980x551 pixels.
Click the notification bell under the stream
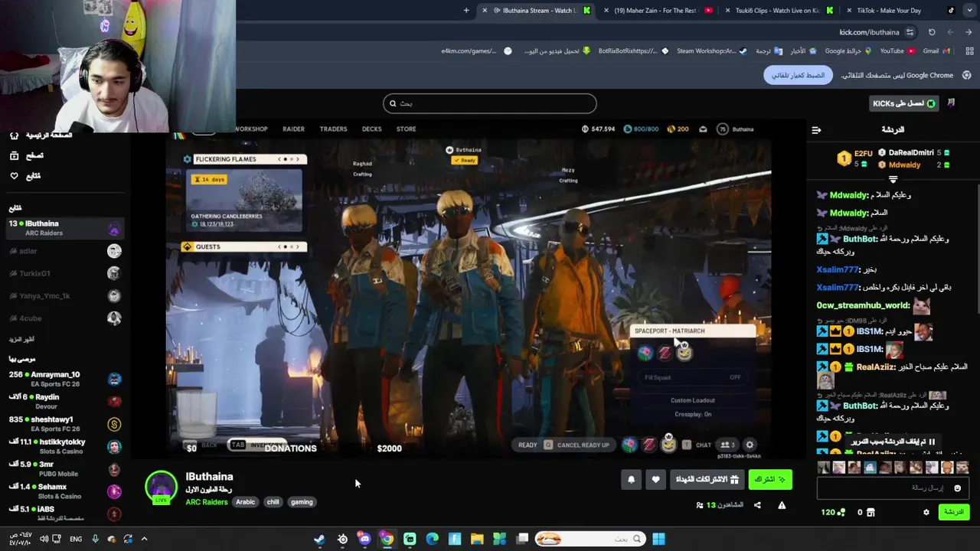tap(631, 480)
